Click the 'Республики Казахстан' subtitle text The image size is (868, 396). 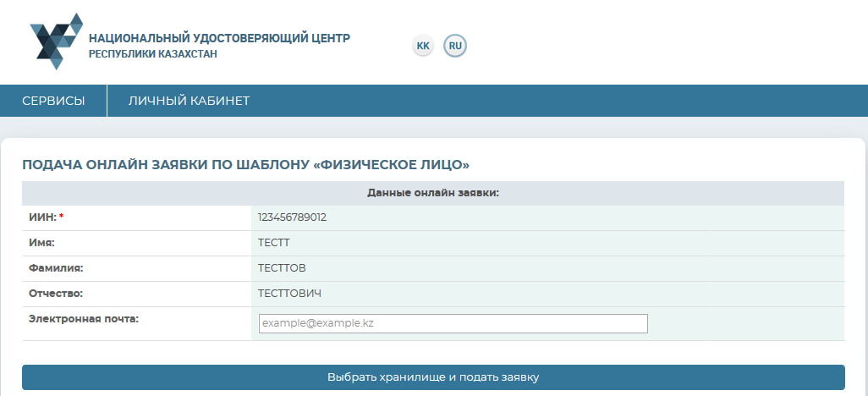coord(153,54)
